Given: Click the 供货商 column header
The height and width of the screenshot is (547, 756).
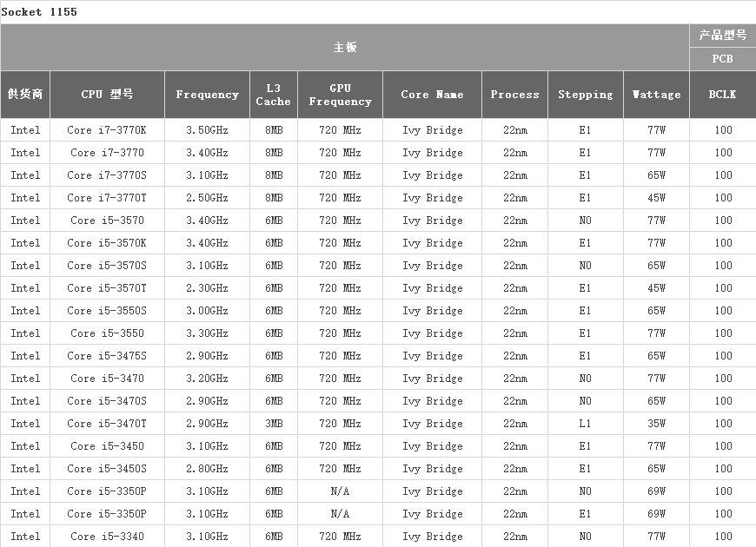Looking at the screenshot, I should click(25, 95).
